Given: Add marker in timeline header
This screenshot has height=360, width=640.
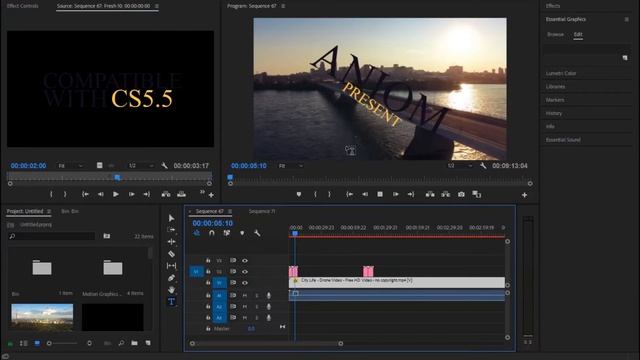Looking at the screenshot, I should (x=242, y=233).
